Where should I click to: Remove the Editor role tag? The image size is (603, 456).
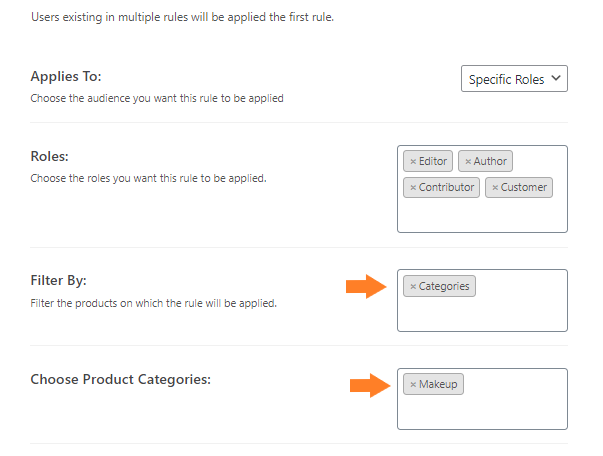413,161
